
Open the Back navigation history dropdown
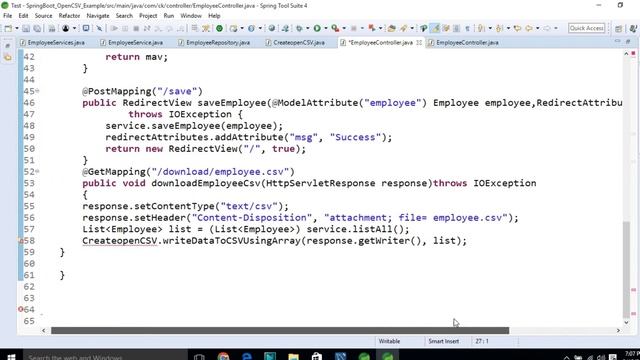click(x=537, y=28)
